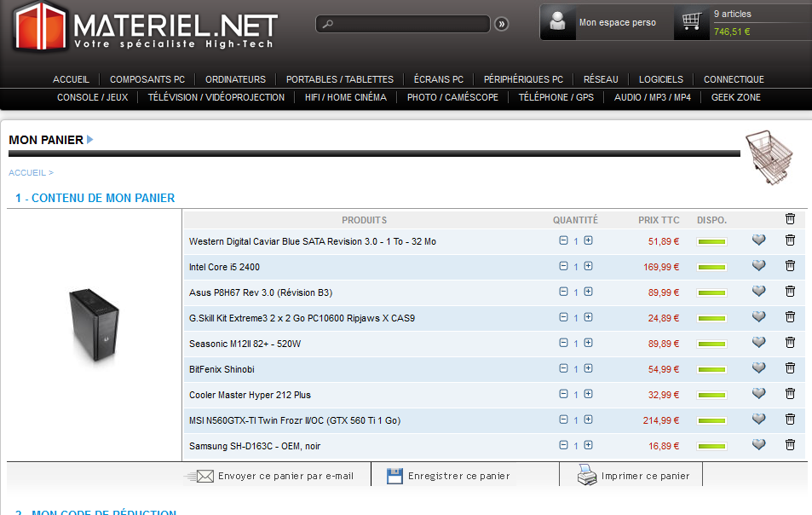Screen dimensions: 812x515
Task: Open the COMPOSANTS PC menu
Action: coord(147,79)
